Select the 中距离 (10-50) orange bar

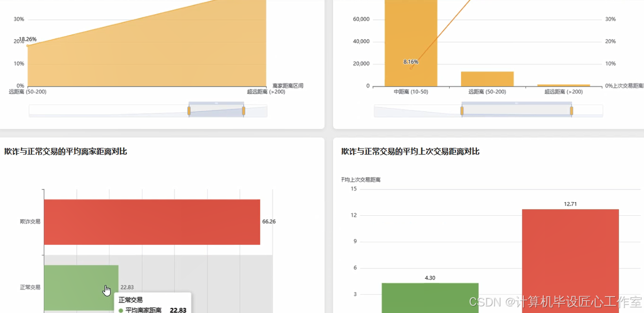(x=411, y=43)
